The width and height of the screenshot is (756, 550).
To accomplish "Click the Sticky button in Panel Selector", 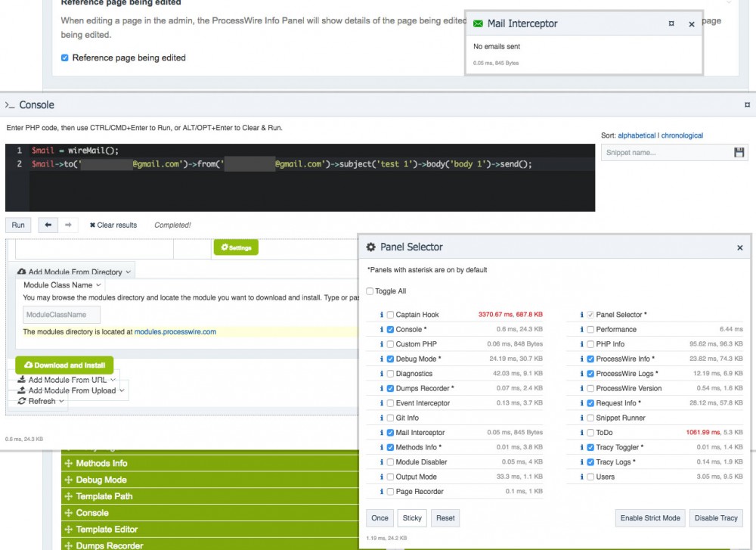I will click(x=411, y=518).
